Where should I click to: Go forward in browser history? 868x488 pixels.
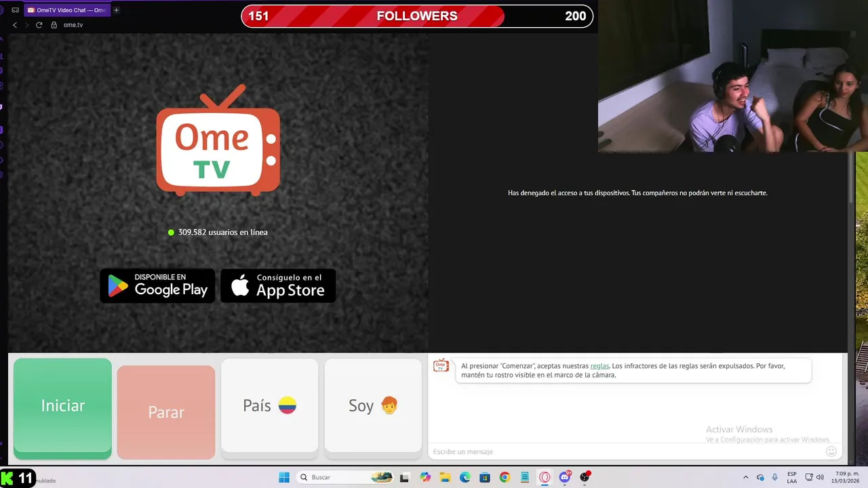pyautogui.click(x=26, y=25)
